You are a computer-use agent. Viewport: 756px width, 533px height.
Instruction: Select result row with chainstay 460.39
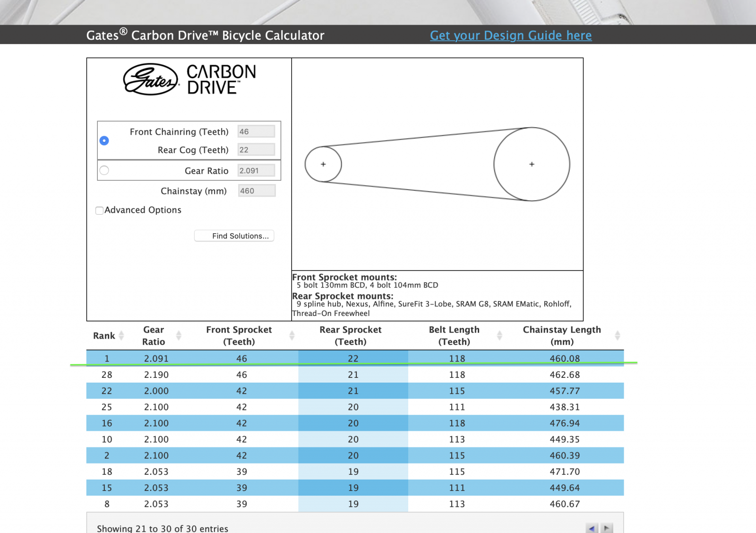click(354, 455)
